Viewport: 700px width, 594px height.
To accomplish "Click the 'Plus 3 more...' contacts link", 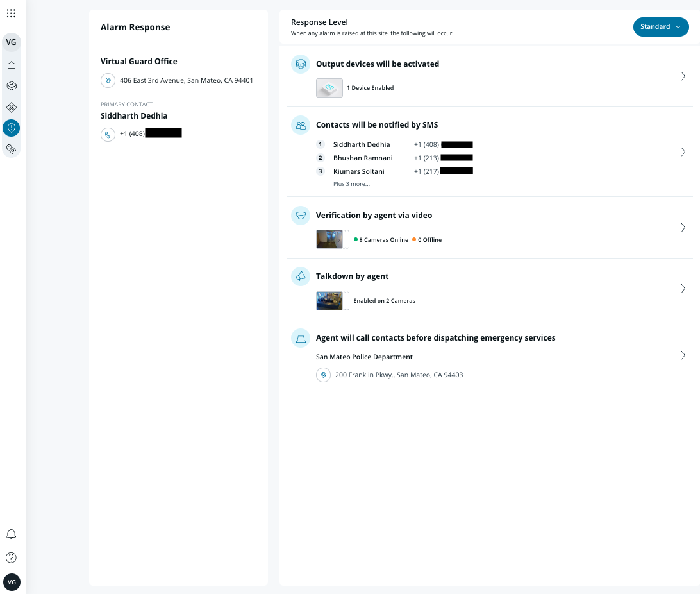I will pyautogui.click(x=351, y=184).
